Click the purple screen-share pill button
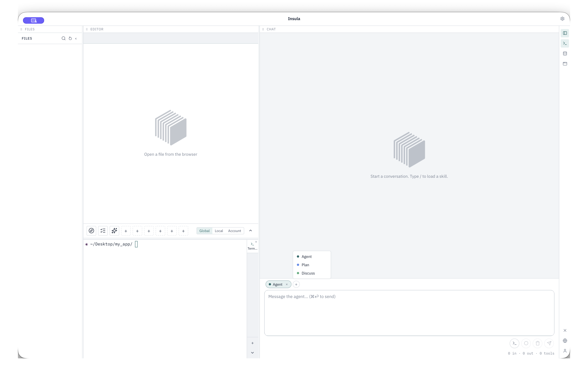 [x=34, y=20]
